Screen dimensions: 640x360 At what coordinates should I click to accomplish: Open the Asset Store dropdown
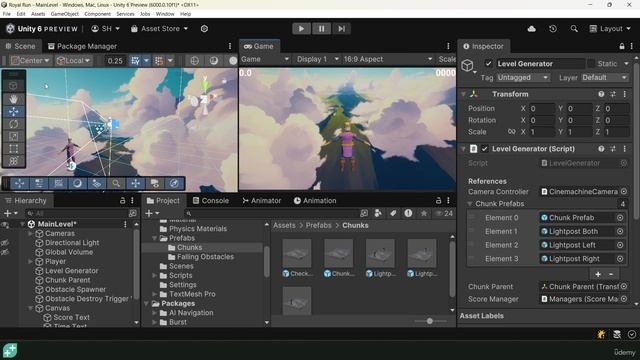pyautogui.click(x=159, y=29)
